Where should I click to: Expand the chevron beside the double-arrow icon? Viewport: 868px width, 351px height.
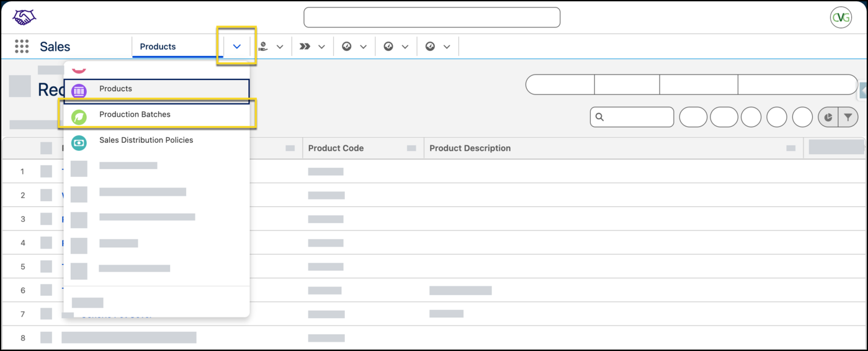[321, 47]
